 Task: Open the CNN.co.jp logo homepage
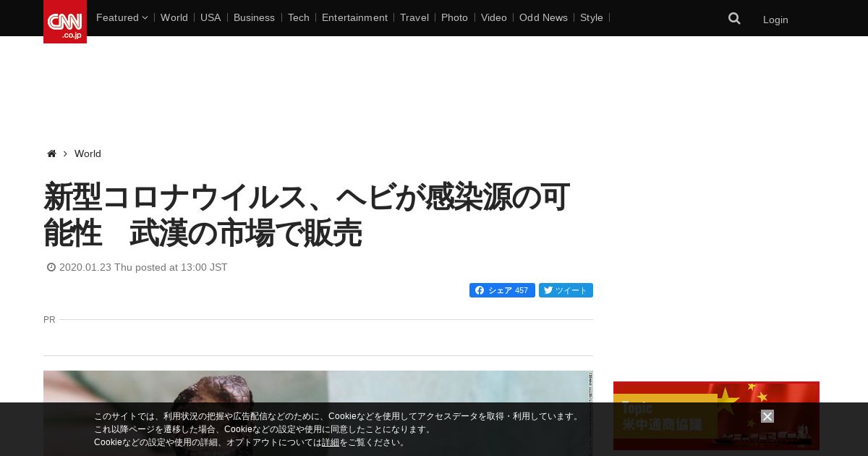pyautogui.click(x=65, y=22)
